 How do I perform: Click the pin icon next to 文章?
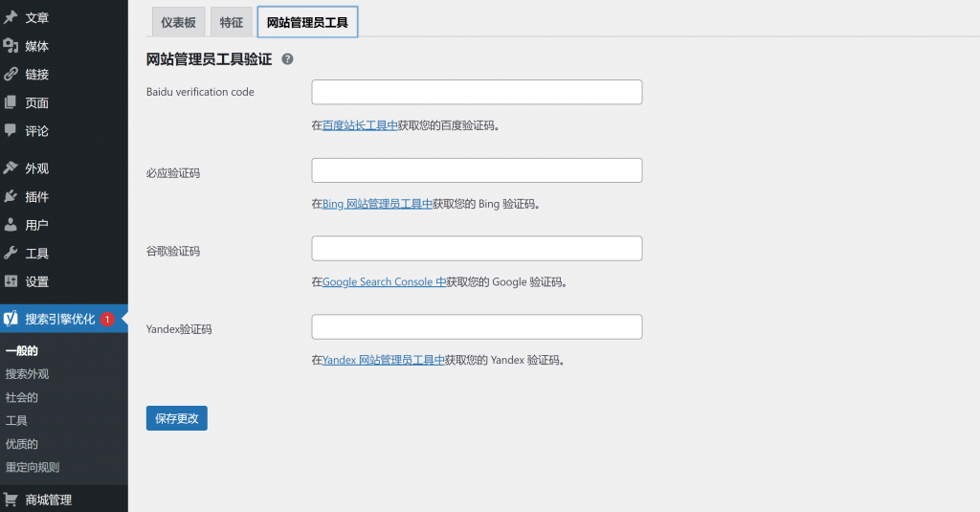(11, 17)
